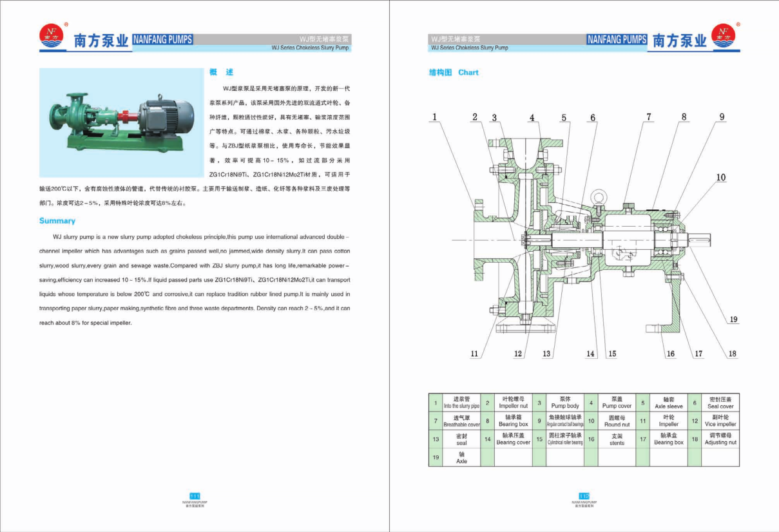
Task: Click the 概述 heading beside the pump photo
Action: 222,72
